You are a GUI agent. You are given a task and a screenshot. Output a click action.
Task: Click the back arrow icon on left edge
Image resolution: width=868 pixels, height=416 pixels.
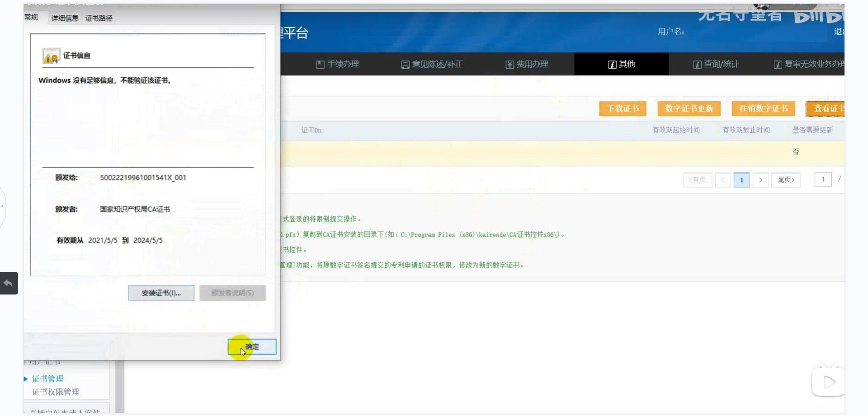click(x=8, y=283)
